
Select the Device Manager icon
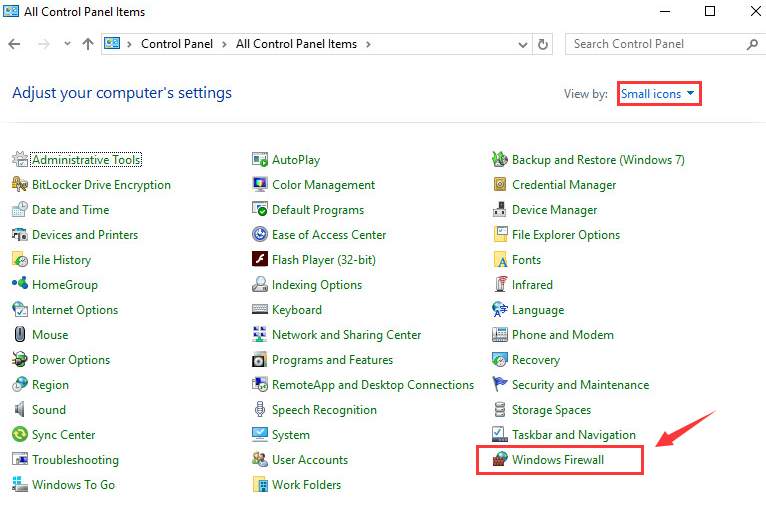[500, 210]
